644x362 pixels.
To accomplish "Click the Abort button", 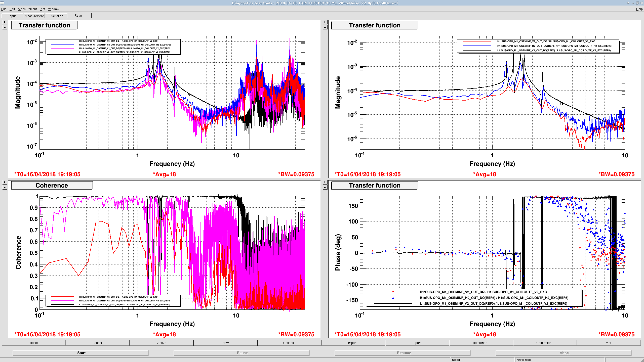I will pyautogui.click(x=563, y=353).
